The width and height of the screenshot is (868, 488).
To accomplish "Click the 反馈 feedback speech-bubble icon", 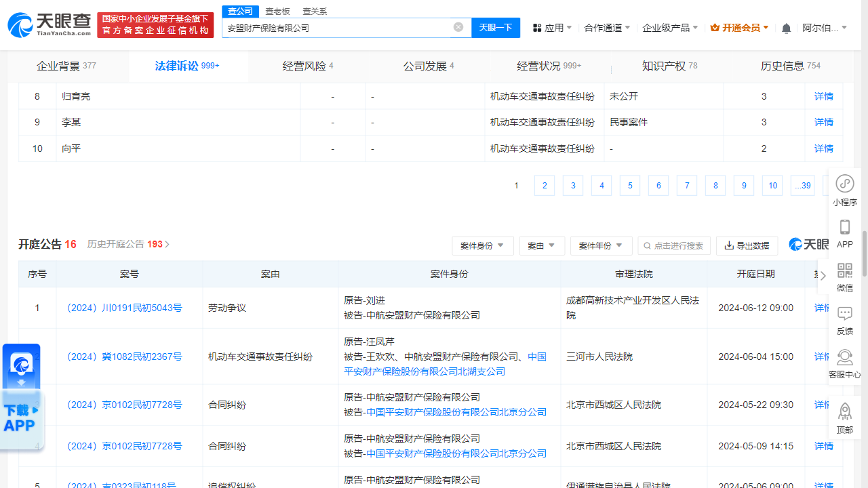I will pos(844,313).
